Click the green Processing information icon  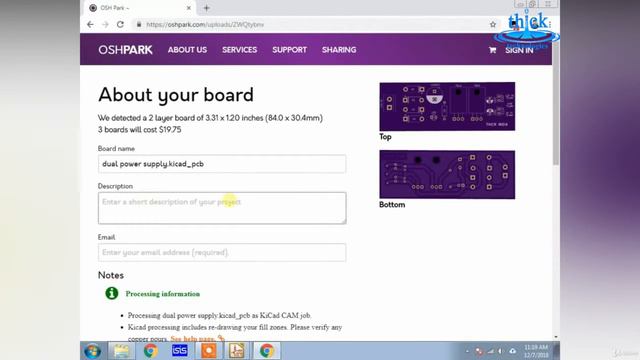111,293
